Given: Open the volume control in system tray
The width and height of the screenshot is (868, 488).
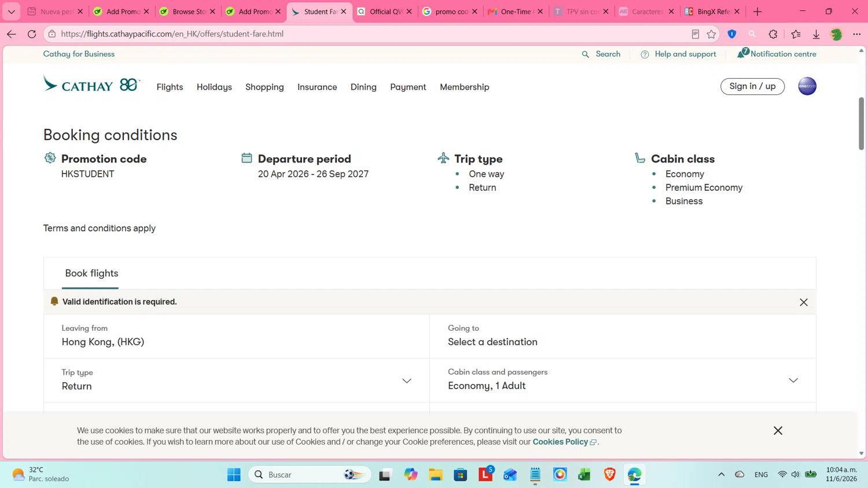Looking at the screenshot, I should 796,475.
